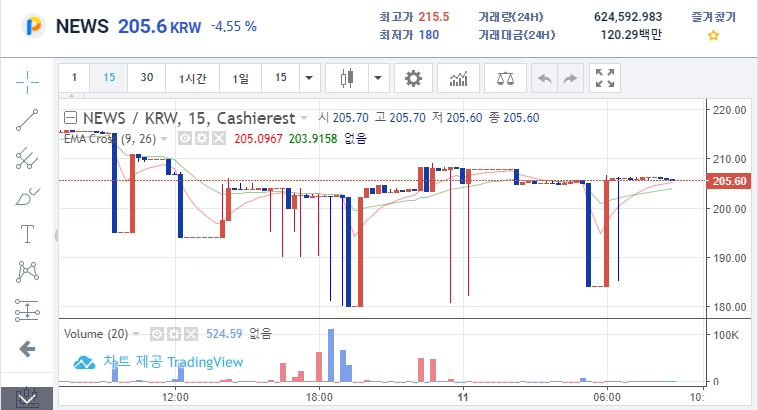Select the 30 minute interval

[x=147, y=77]
